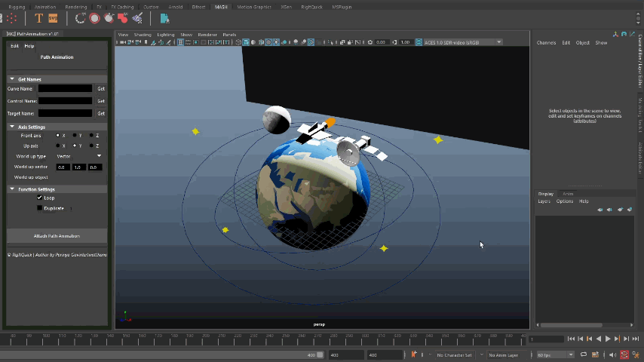
Task: Enable the Duplicate checkbox
Action: pos(39,208)
